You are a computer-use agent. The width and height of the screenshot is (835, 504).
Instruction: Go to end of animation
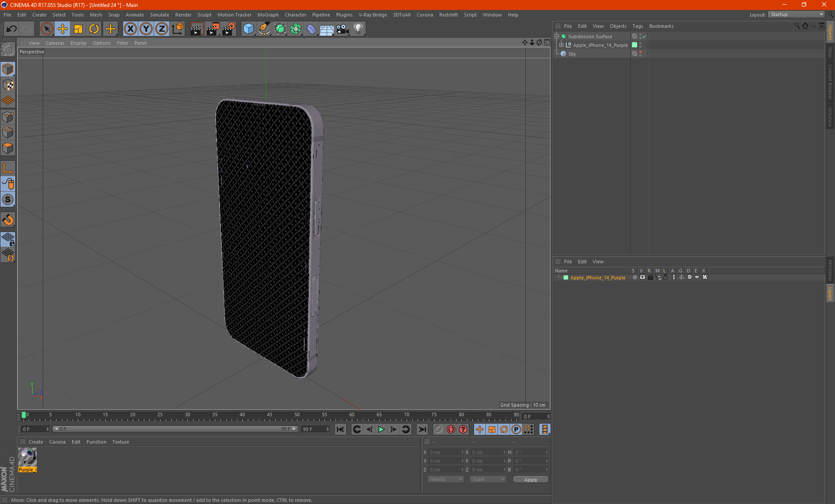[422, 429]
